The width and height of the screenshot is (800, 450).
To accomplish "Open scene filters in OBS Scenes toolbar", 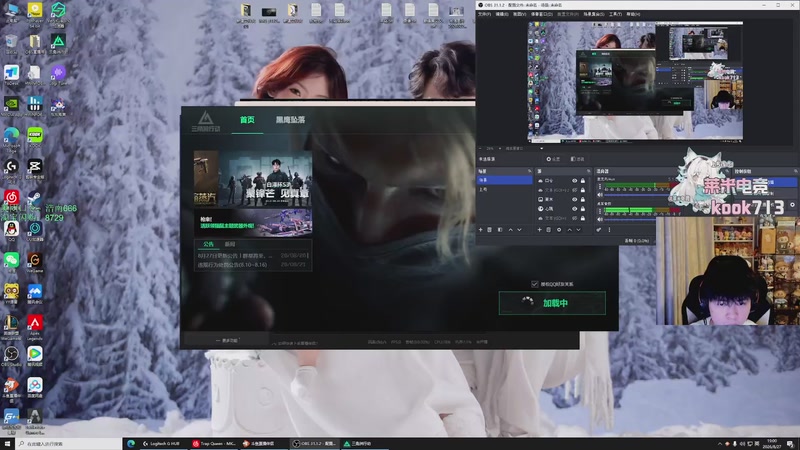I will 500,230.
